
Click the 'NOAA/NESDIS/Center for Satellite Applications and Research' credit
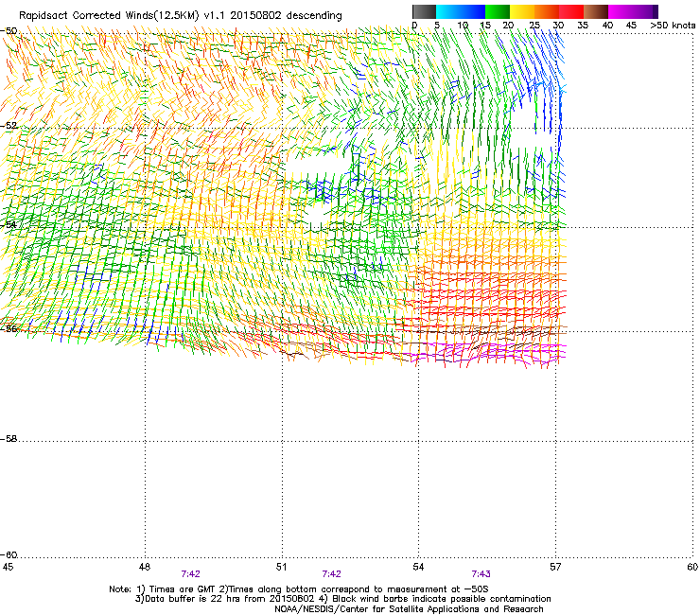409,609
